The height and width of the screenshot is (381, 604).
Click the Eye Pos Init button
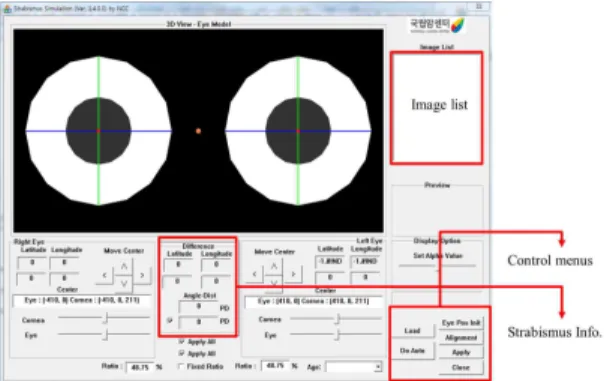tap(461, 323)
